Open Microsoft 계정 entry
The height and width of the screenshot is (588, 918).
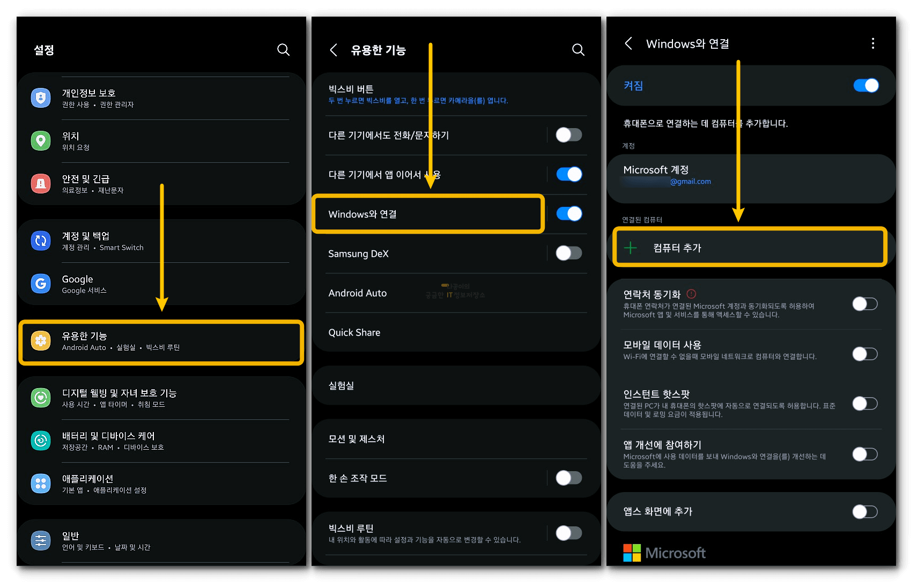click(751, 178)
